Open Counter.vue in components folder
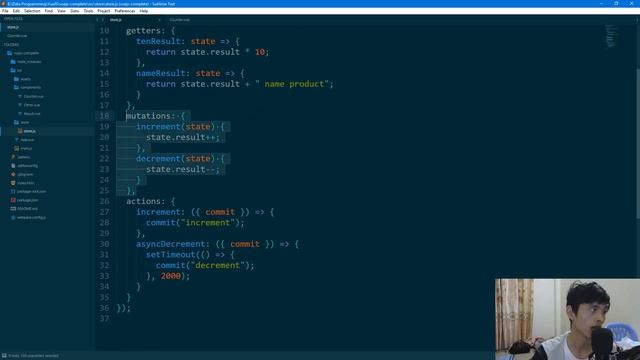 tap(33, 96)
